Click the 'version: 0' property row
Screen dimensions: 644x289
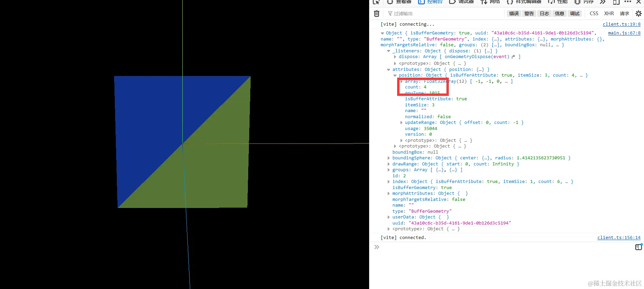coord(418,134)
